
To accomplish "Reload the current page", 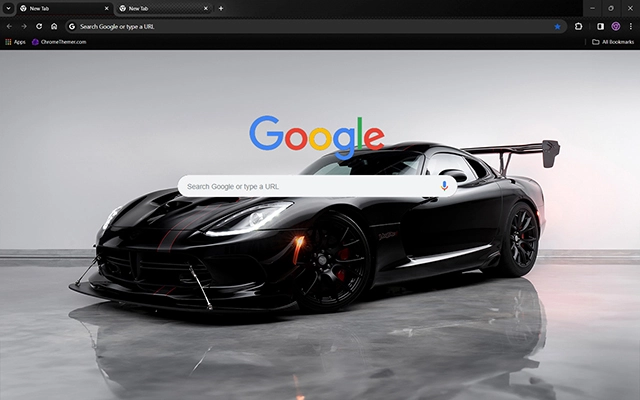I will (39, 27).
